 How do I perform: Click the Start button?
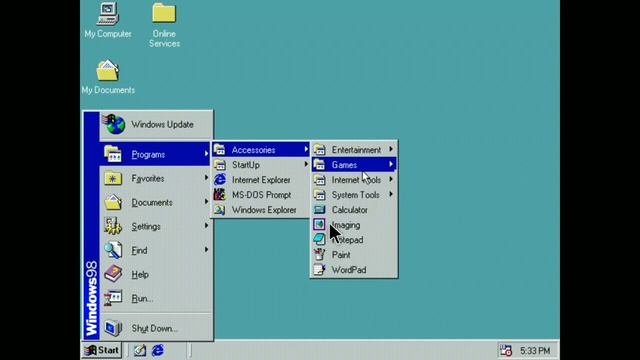coord(102,350)
